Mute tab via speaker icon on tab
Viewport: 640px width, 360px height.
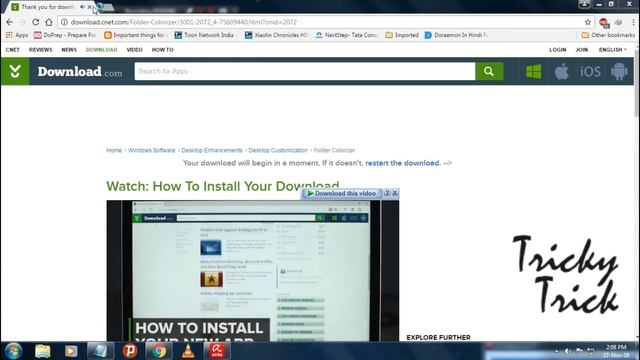click(82, 7)
